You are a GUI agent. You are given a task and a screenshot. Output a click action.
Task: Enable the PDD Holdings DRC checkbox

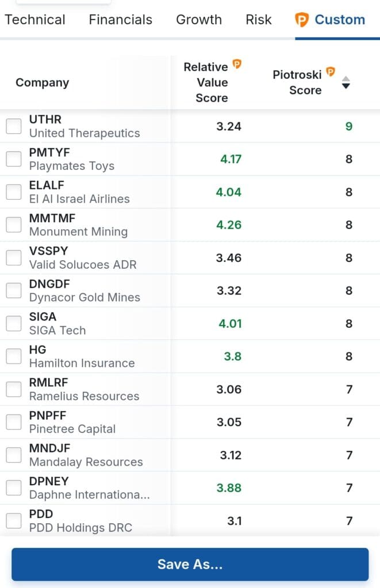click(14, 521)
